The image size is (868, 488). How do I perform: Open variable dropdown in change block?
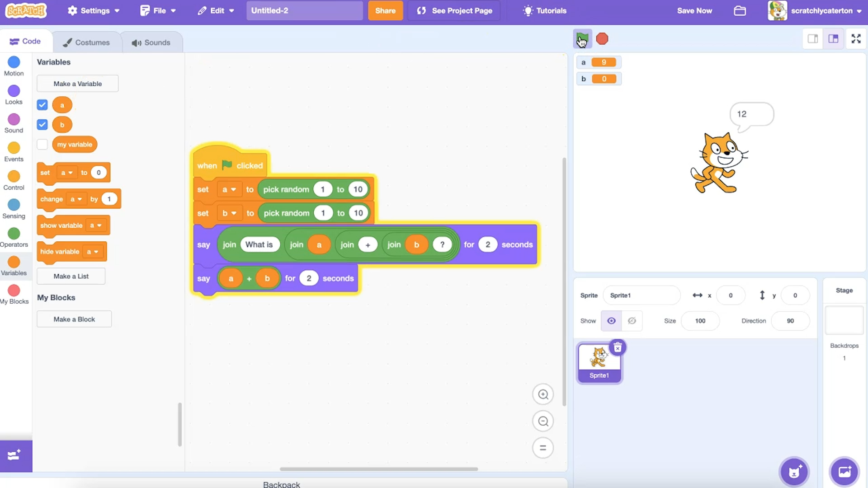[x=76, y=199]
